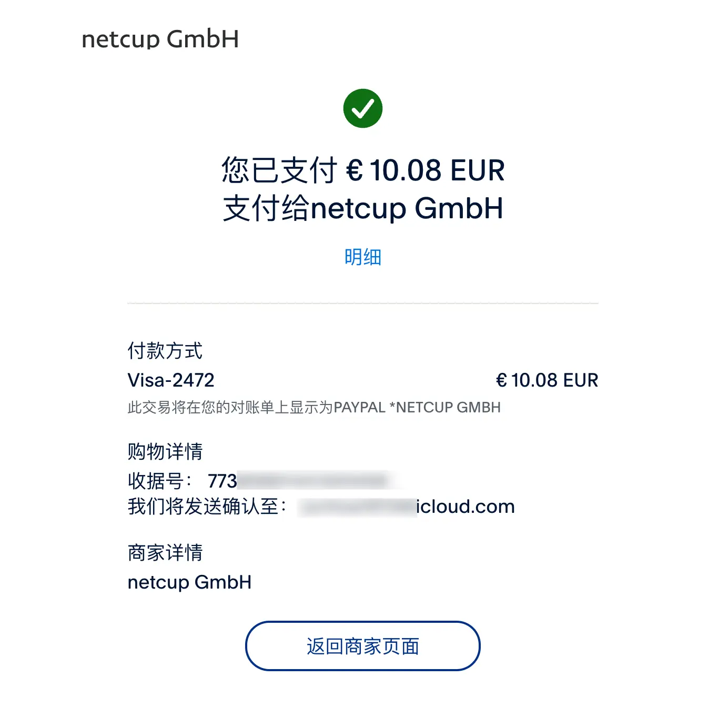Viewport: 708px width, 728px height.
Task: Click the blurred icloud.com email address
Action: coord(407,507)
